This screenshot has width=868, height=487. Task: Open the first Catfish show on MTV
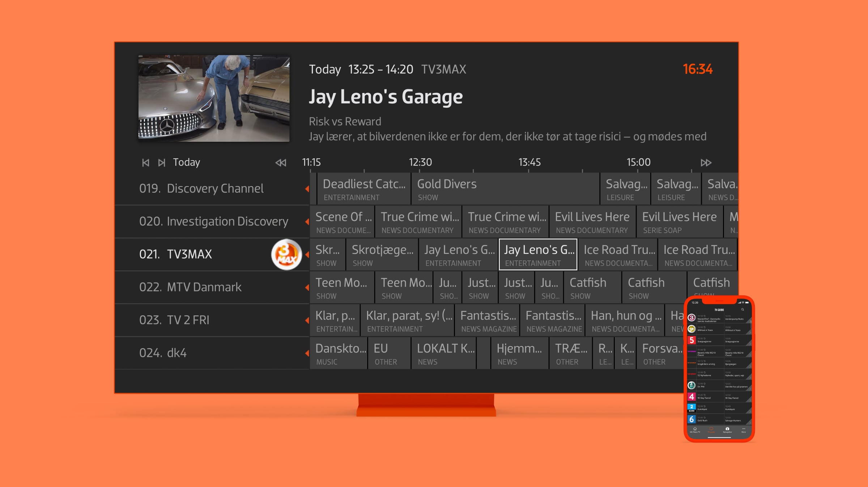tap(592, 287)
